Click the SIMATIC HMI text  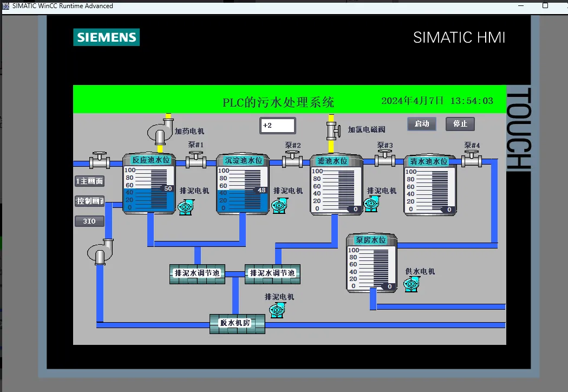point(459,37)
